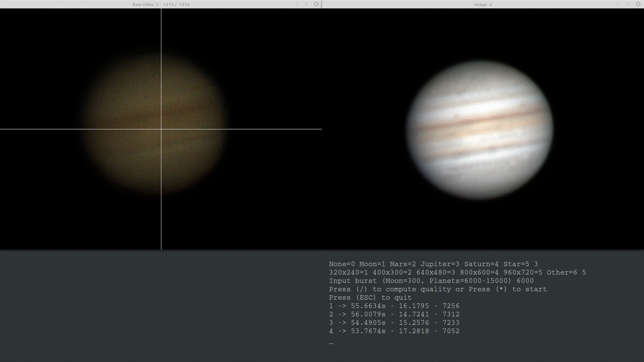Maximize the Image 4 window
This screenshot has height=362, width=644.
click(628, 4)
